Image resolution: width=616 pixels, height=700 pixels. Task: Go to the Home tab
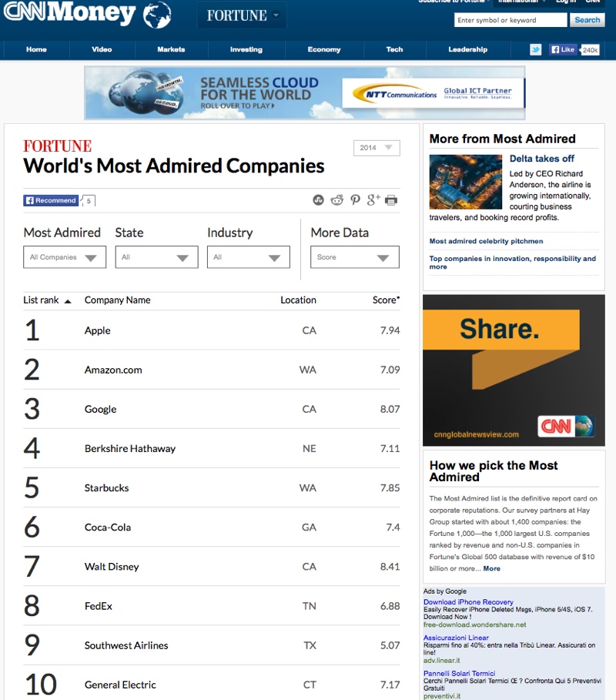tap(36, 49)
